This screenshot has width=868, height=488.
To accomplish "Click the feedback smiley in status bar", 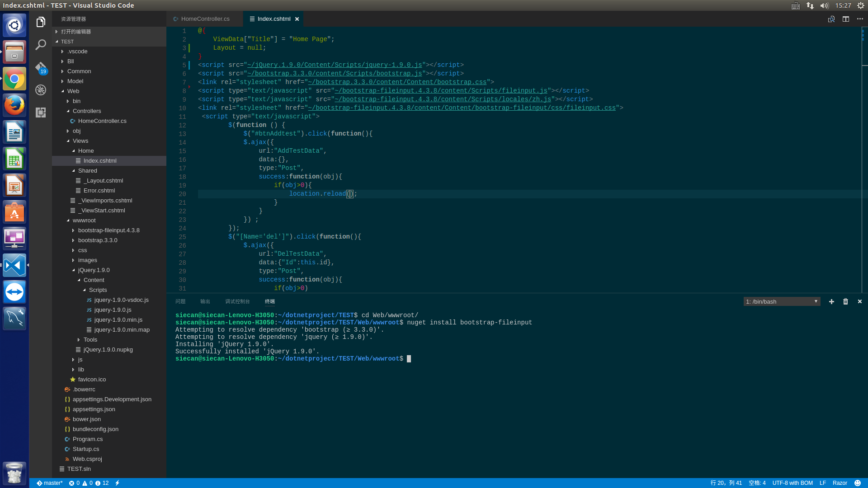I will (858, 483).
